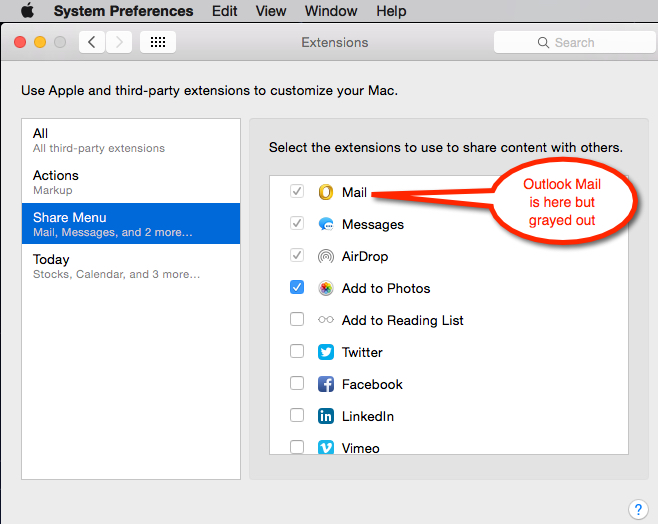Click the Facebook icon
This screenshot has height=524, width=658.
(326, 384)
